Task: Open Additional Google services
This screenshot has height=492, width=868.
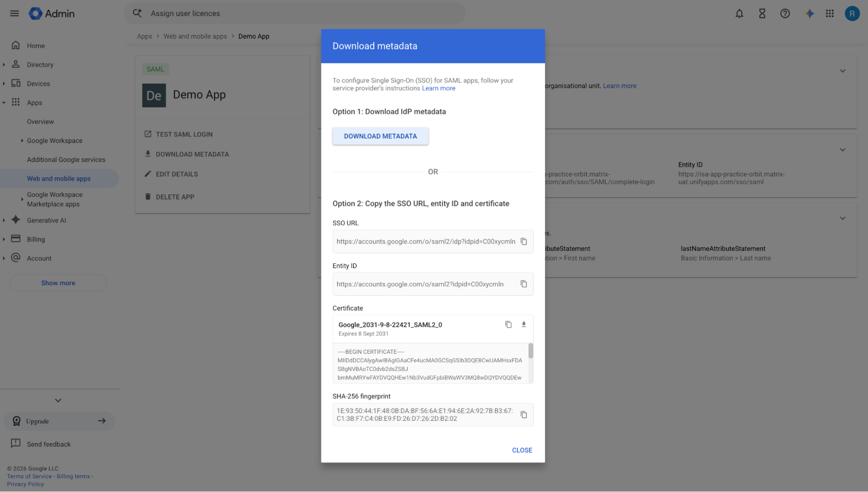Action: pyautogui.click(x=66, y=160)
